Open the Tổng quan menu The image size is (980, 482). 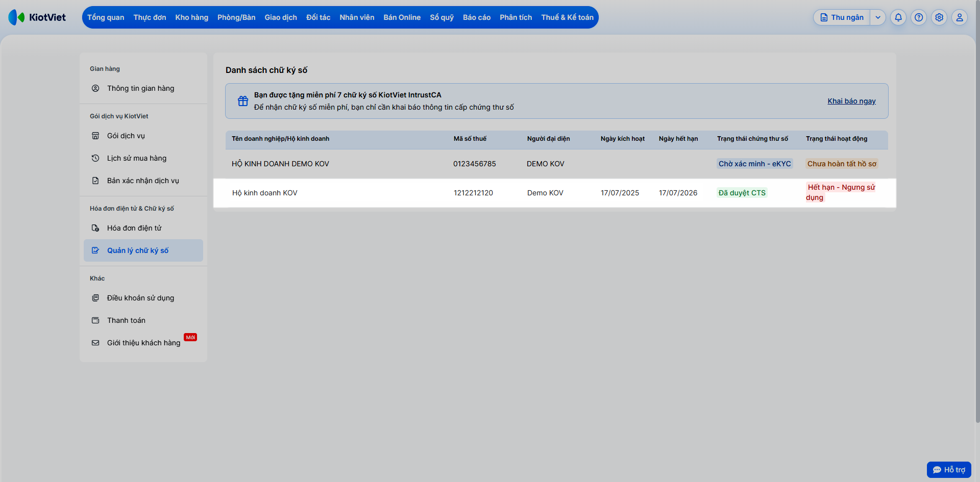pyautogui.click(x=106, y=17)
